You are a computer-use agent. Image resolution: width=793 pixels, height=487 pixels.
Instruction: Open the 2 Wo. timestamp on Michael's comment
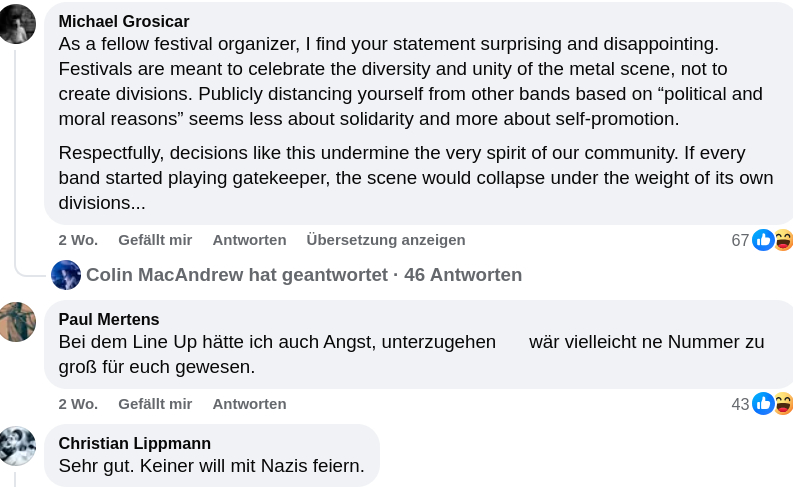[78, 240]
